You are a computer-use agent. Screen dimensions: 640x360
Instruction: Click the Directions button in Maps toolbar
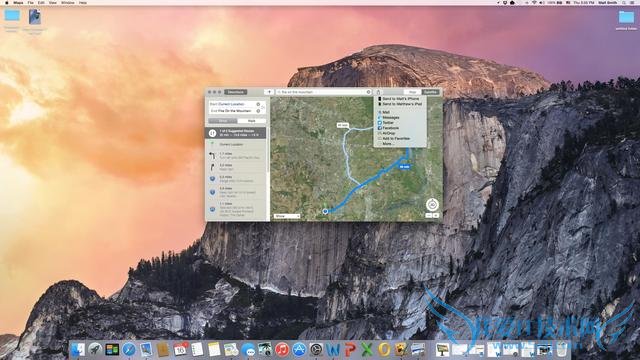pos(236,92)
